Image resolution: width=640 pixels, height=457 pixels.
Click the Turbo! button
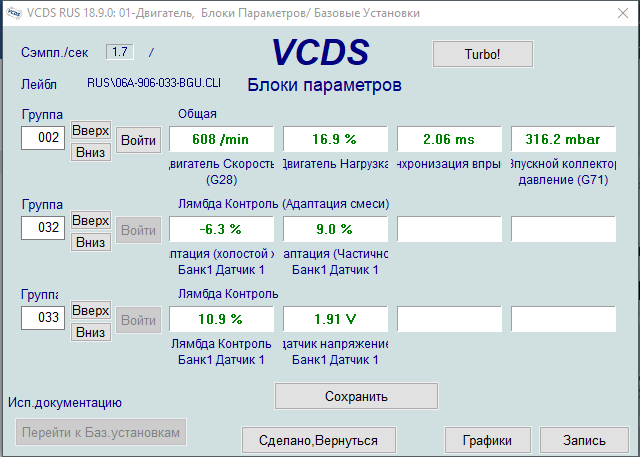(482, 54)
